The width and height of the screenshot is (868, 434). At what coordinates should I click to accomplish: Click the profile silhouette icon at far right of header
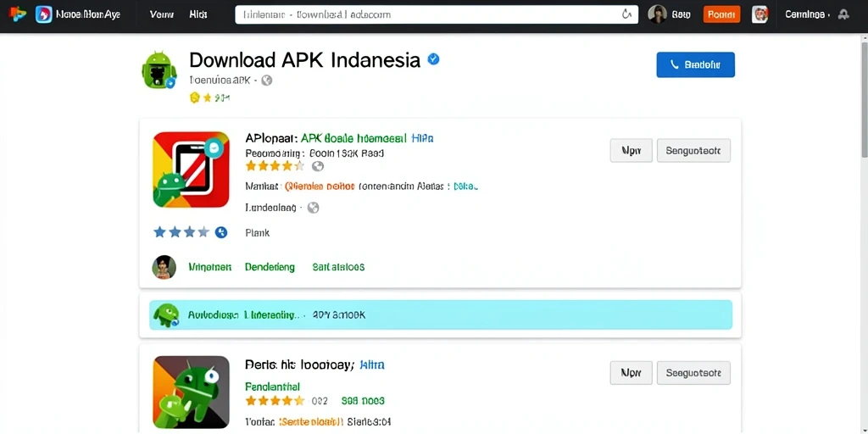[x=843, y=15]
